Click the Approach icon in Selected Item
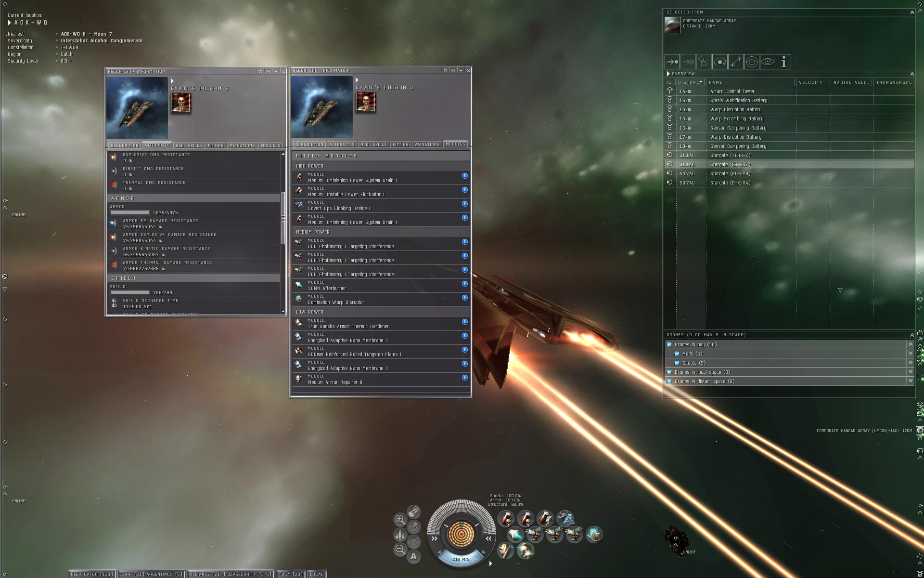Viewport: 924px width, 578px height. tap(672, 62)
